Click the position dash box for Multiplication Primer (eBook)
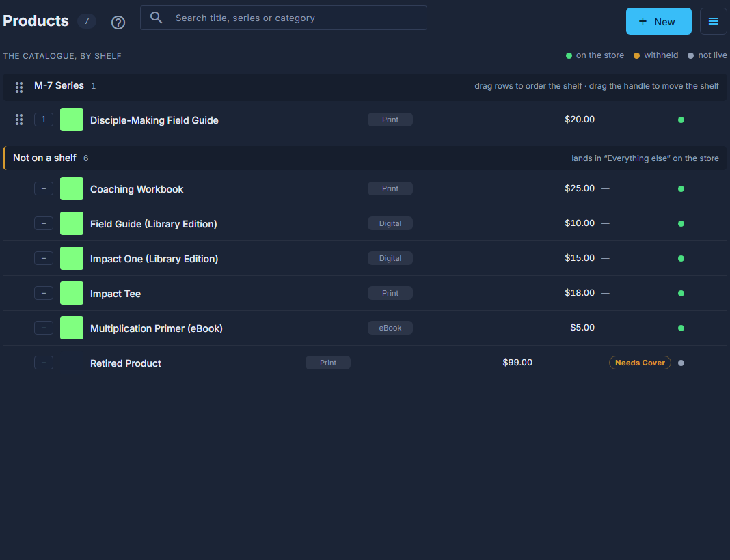The width and height of the screenshot is (730, 560). (x=44, y=328)
